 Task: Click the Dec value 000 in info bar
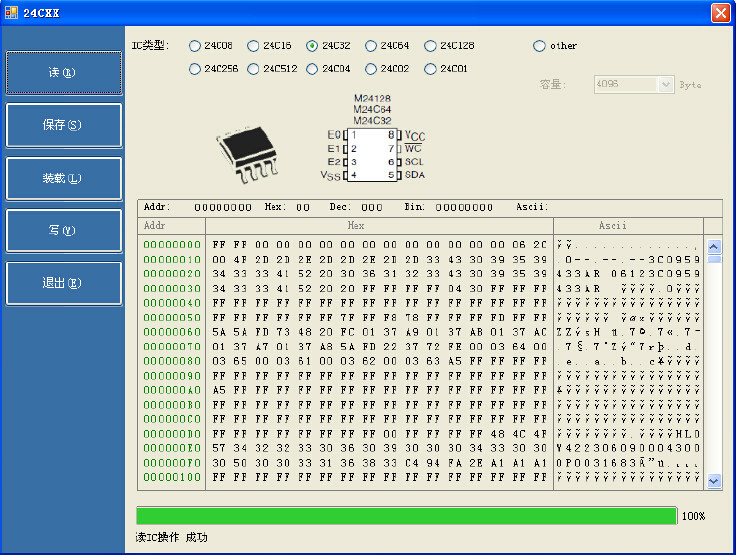(x=372, y=208)
